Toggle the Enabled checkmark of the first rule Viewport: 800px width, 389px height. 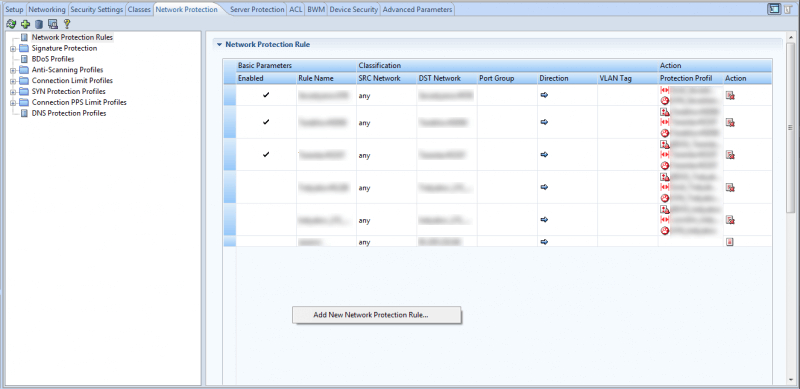click(x=266, y=95)
